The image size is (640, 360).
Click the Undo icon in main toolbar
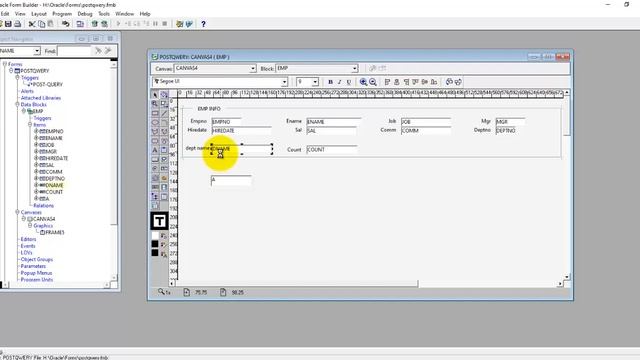pyautogui.click(x=65, y=24)
